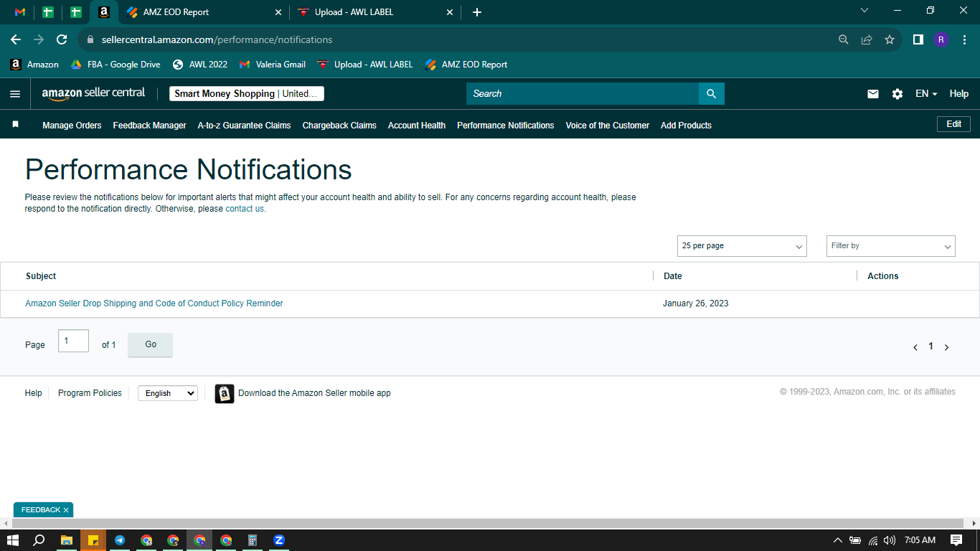Open the AMZ EOD Report bookmark
980x551 pixels.
(x=466, y=65)
